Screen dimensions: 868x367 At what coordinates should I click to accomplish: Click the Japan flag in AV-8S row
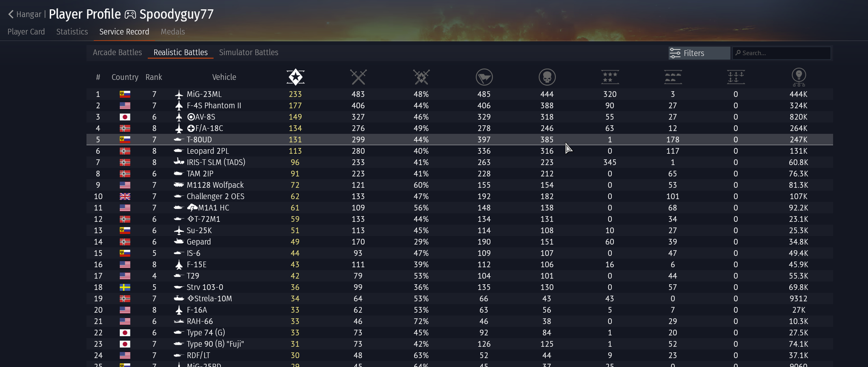[125, 117]
